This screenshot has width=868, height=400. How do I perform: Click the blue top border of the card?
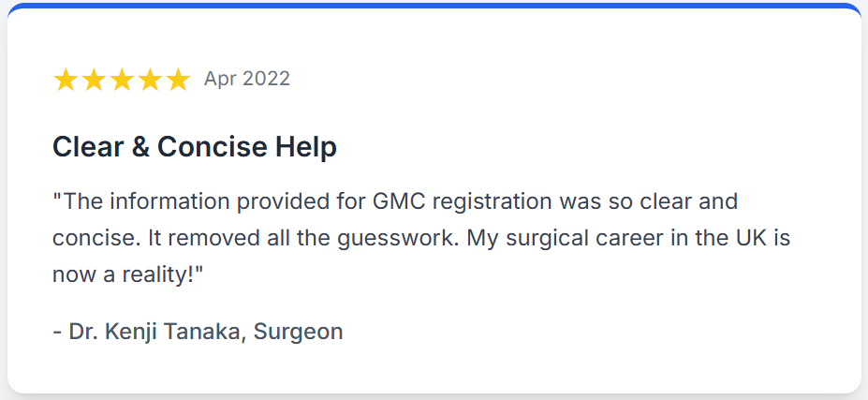pyautogui.click(x=434, y=6)
